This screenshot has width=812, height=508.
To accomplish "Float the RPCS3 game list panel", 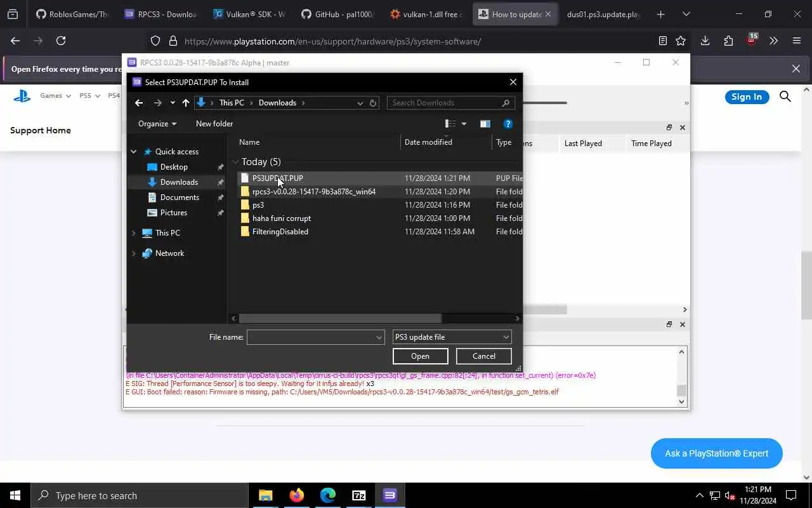I will [669, 128].
